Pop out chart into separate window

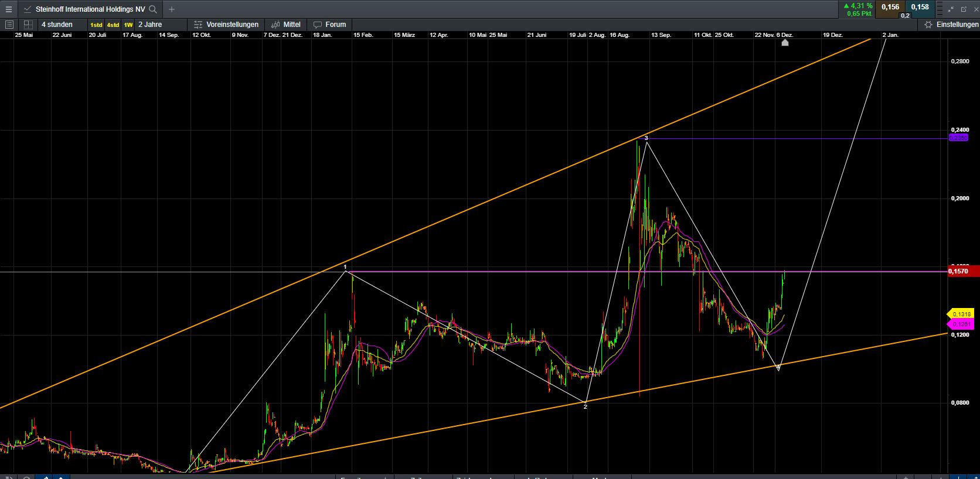(x=964, y=9)
